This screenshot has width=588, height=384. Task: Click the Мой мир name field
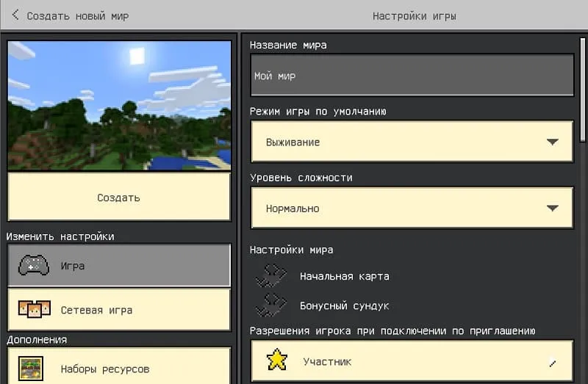coord(412,75)
